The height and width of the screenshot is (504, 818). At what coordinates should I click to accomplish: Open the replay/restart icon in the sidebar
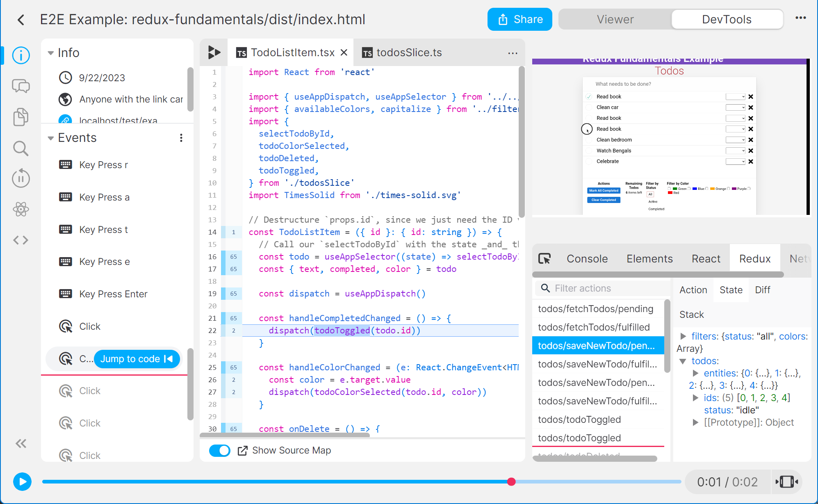21,178
